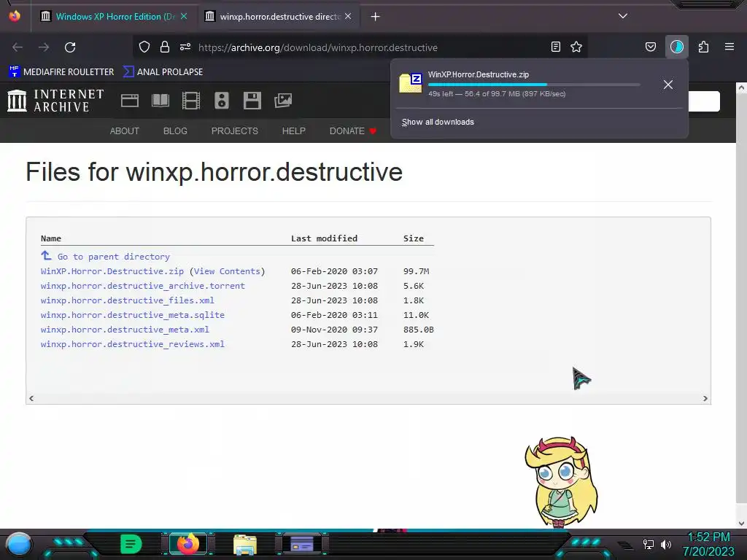Click Show all downloads

point(438,122)
